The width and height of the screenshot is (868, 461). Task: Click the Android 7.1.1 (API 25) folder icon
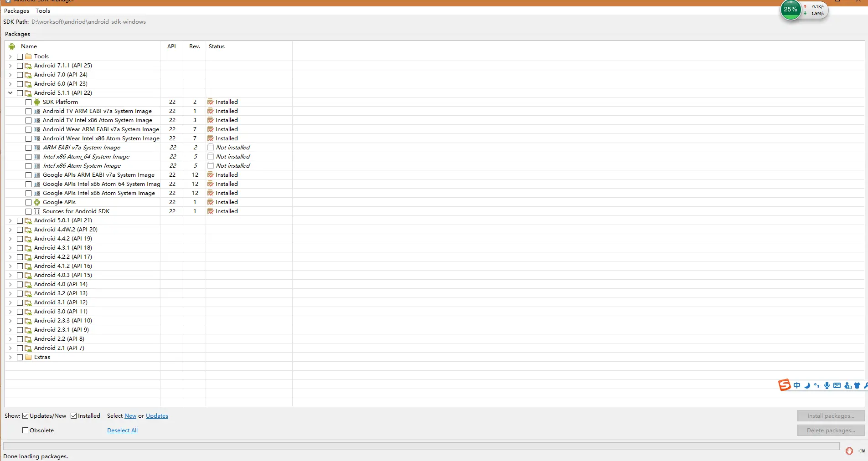pyautogui.click(x=28, y=66)
